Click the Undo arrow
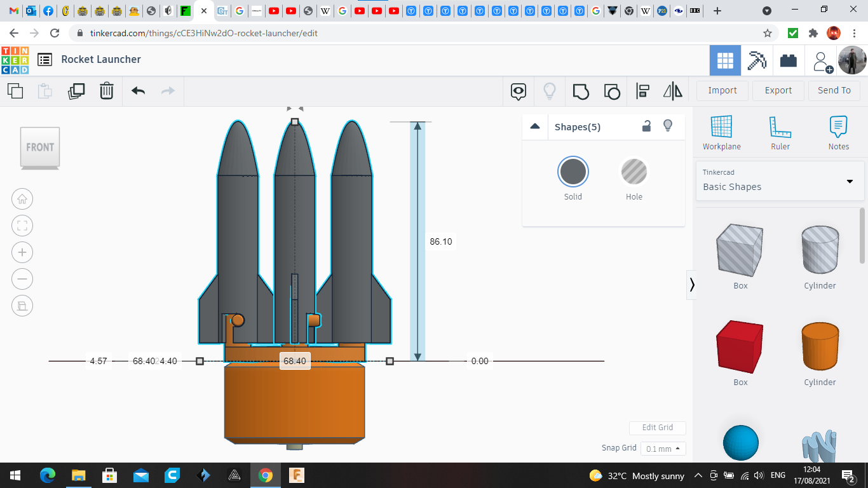The height and width of the screenshot is (488, 868). point(138,91)
